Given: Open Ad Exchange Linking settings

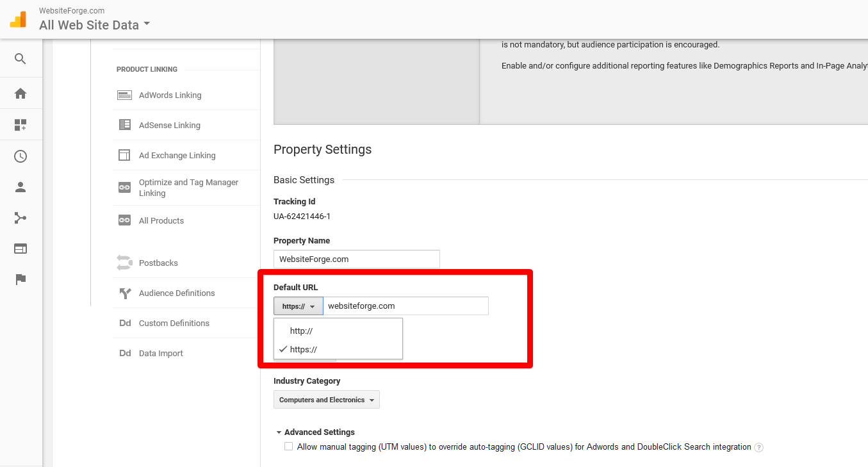Looking at the screenshot, I should click(177, 156).
